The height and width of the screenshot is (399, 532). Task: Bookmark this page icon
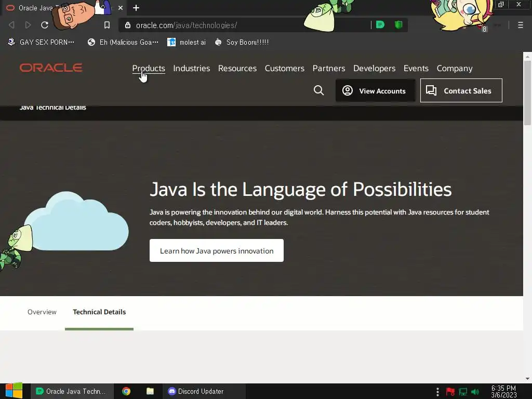(107, 25)
